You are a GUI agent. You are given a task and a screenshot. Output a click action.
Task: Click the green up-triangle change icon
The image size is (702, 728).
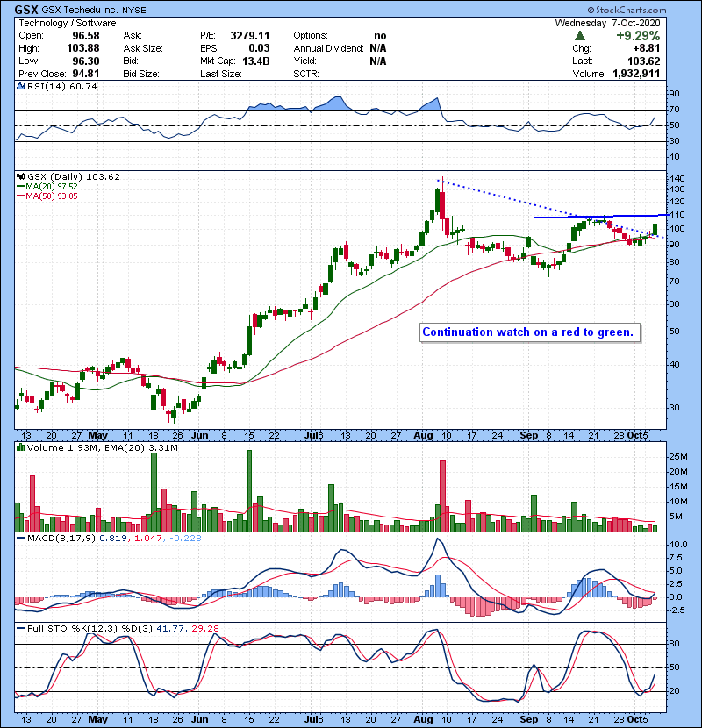pos(579,36)
